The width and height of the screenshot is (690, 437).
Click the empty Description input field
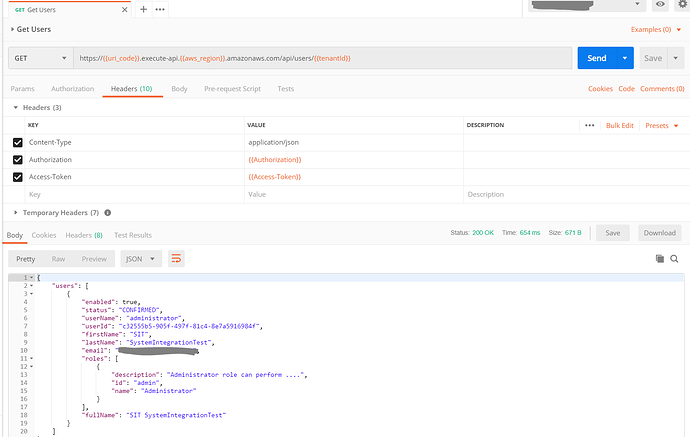[x=576, y=194]
